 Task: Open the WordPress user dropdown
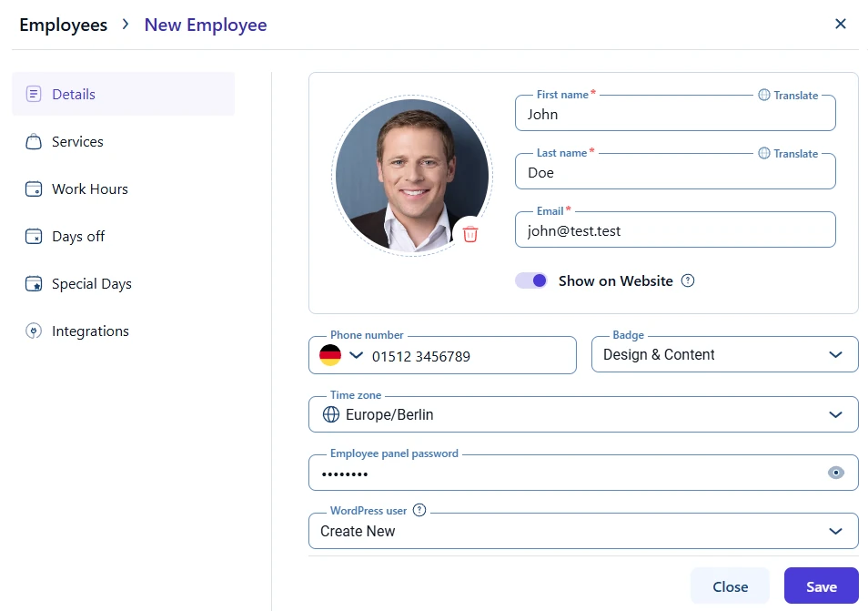[835, 531]
